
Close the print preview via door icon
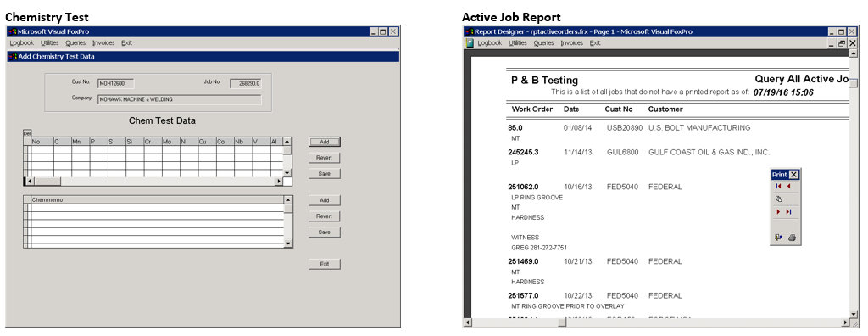pos(779,238)
